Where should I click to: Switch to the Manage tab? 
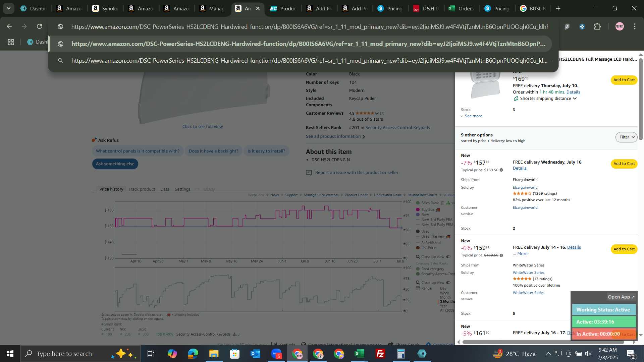tap(212, 8)
